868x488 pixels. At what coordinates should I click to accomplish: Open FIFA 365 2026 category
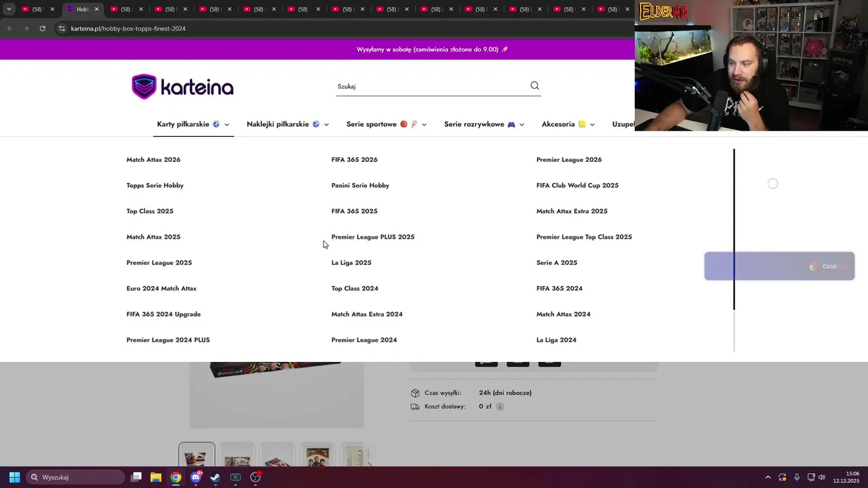tap(354, 160)
